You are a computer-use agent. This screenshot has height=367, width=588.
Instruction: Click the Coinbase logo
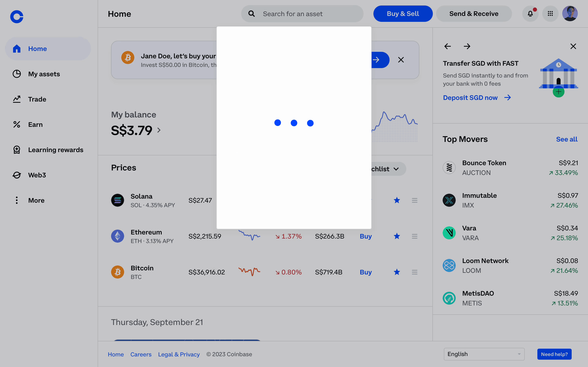(17, 17)
